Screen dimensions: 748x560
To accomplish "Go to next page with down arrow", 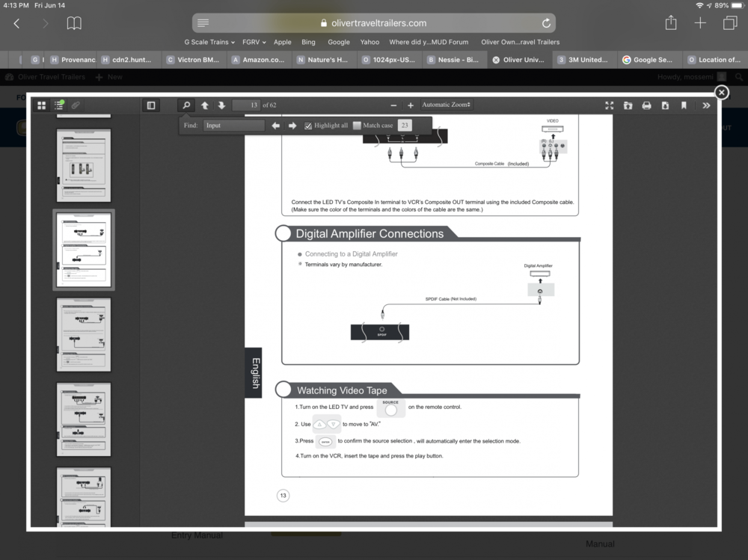I will [221, 105].
